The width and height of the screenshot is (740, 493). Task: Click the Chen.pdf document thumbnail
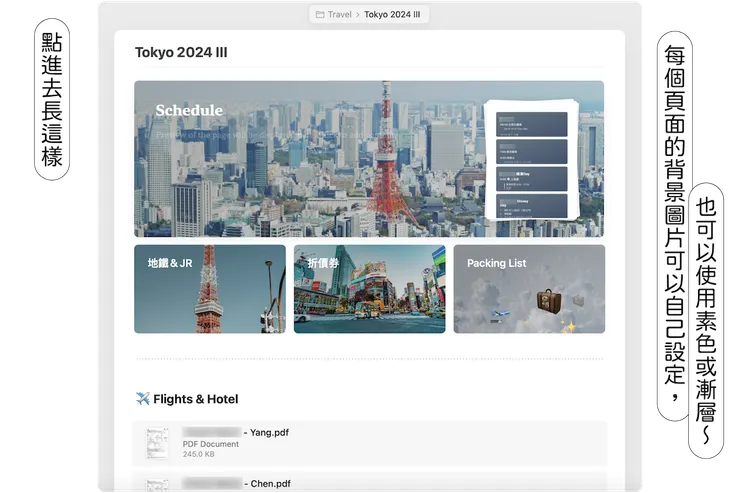point(157,485)
